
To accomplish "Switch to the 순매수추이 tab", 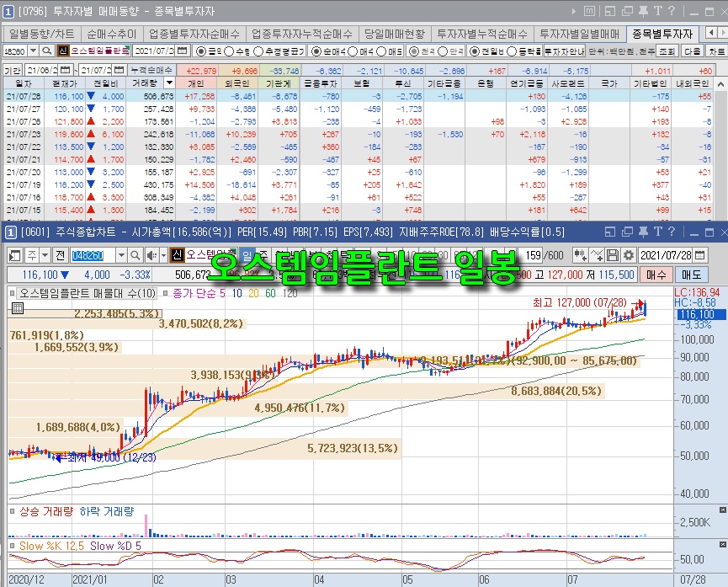I will point(111,34).
